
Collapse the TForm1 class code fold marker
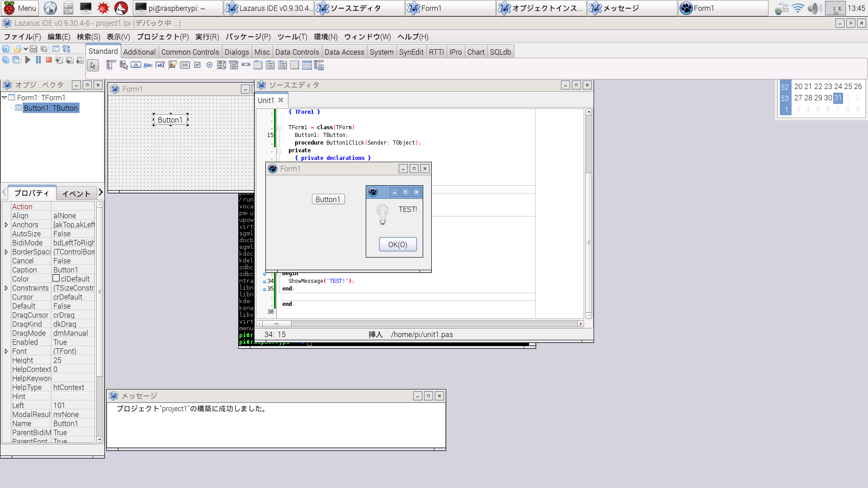[x=279, y=128]
